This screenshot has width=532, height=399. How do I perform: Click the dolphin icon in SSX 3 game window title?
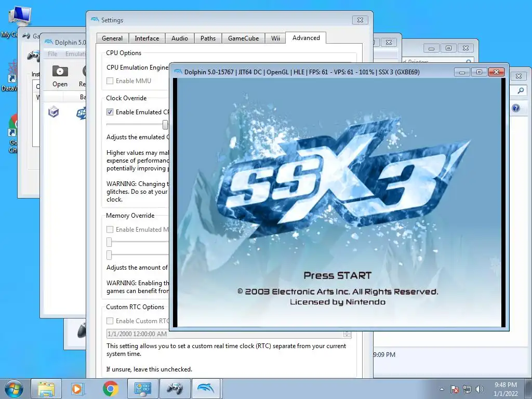click(178, 72)
